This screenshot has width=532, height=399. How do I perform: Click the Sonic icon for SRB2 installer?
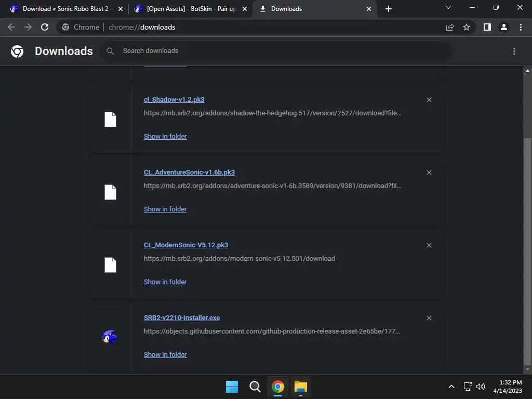[110, 337]
